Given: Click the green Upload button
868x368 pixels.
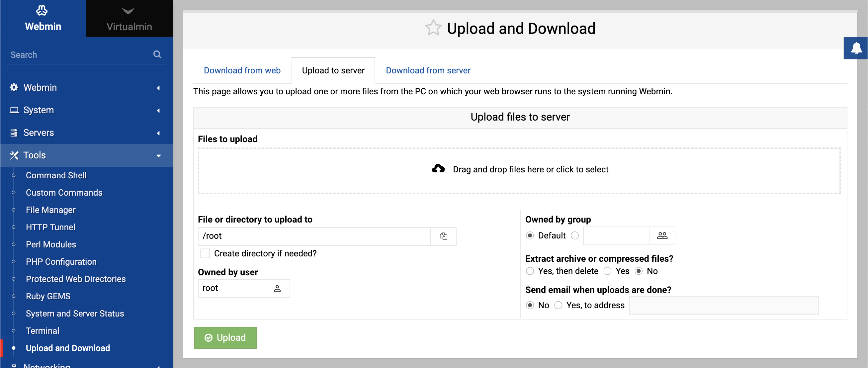Looking at the screenshot, I should pos(225,337).
